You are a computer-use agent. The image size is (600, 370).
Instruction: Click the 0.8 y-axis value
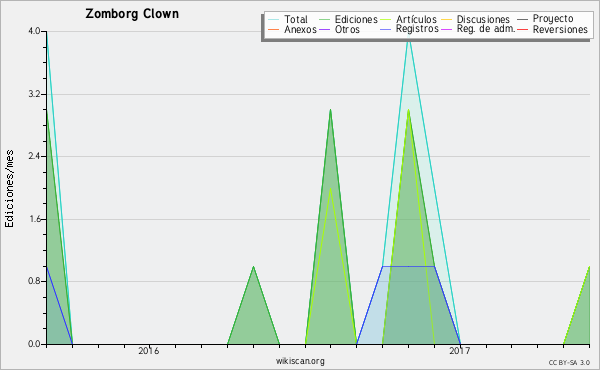click(x=34, y=282)
